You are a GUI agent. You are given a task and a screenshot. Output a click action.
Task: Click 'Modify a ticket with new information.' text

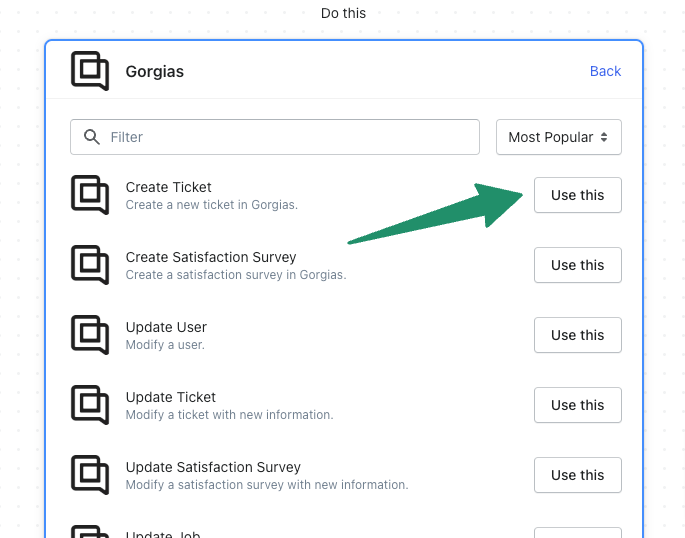(229, 414)
